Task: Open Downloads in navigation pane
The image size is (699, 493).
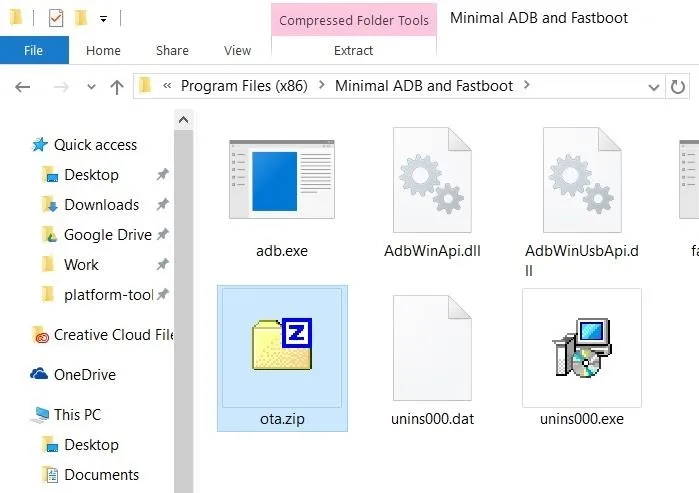Action: [x=101, y=205]
